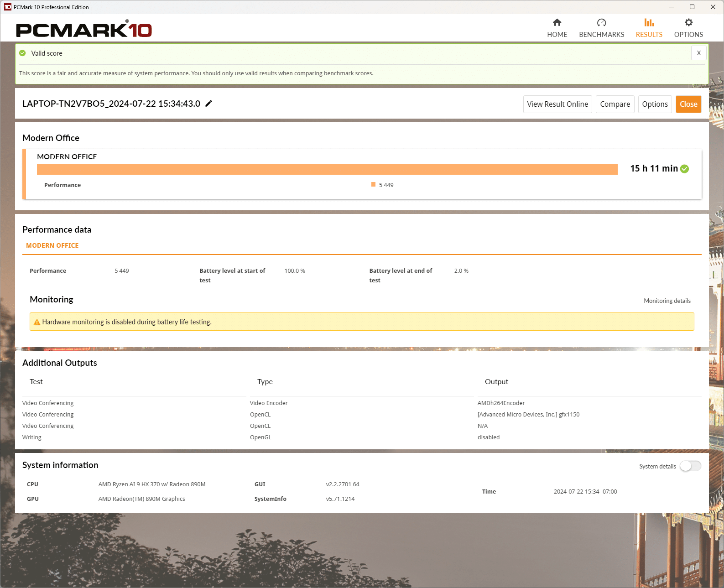Click the PCMark 10 logo

84,29
